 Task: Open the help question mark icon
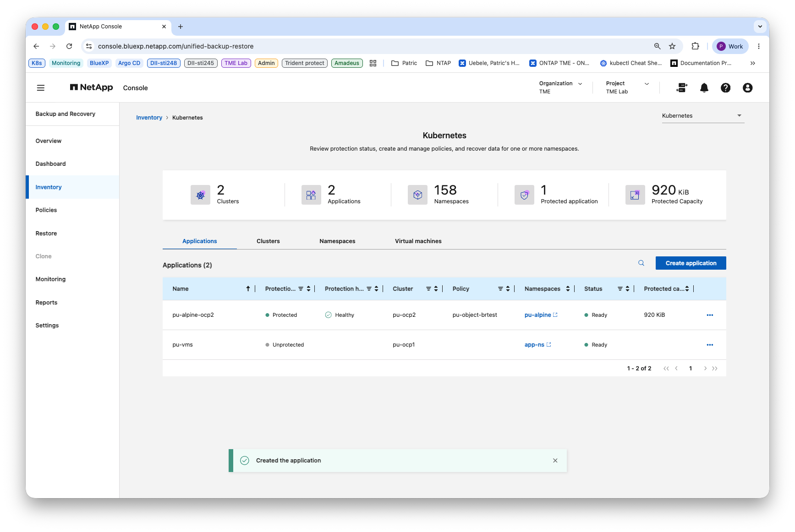click(725, 88)
